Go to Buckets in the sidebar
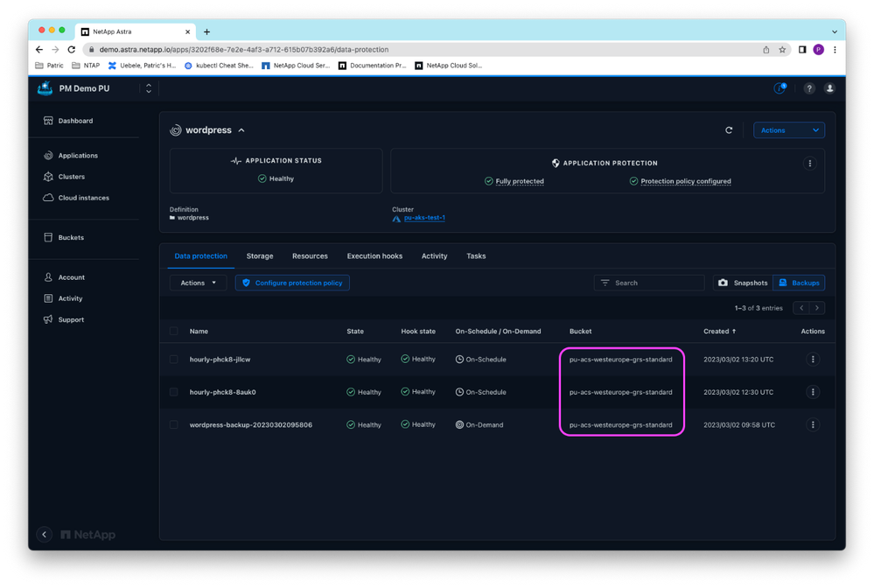The width and height of the screenshot is (874, 588). tap(71, 238)
